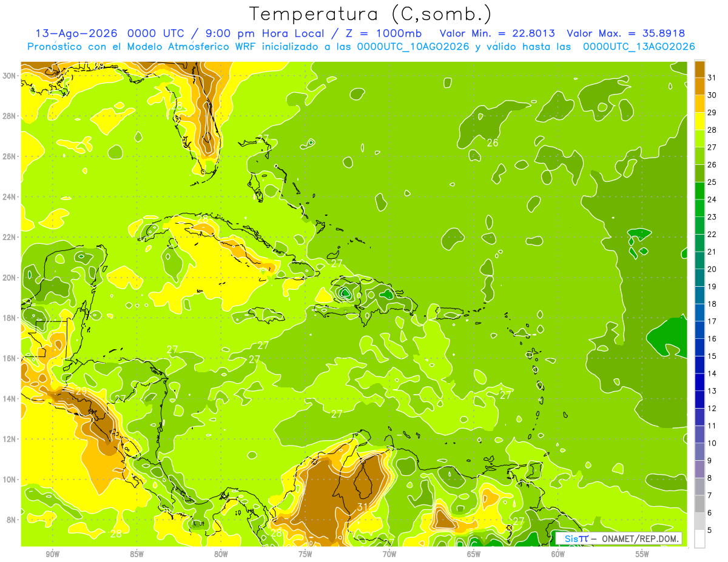728x562 pixels.
Task: Click the '75W' longitude axis label
Action: (305, 554)
